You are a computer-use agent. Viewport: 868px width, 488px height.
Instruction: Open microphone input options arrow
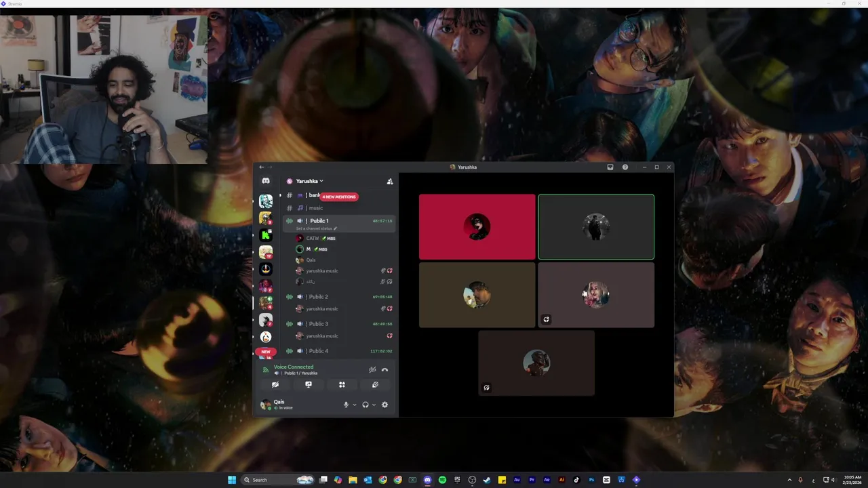click(354, 405)
